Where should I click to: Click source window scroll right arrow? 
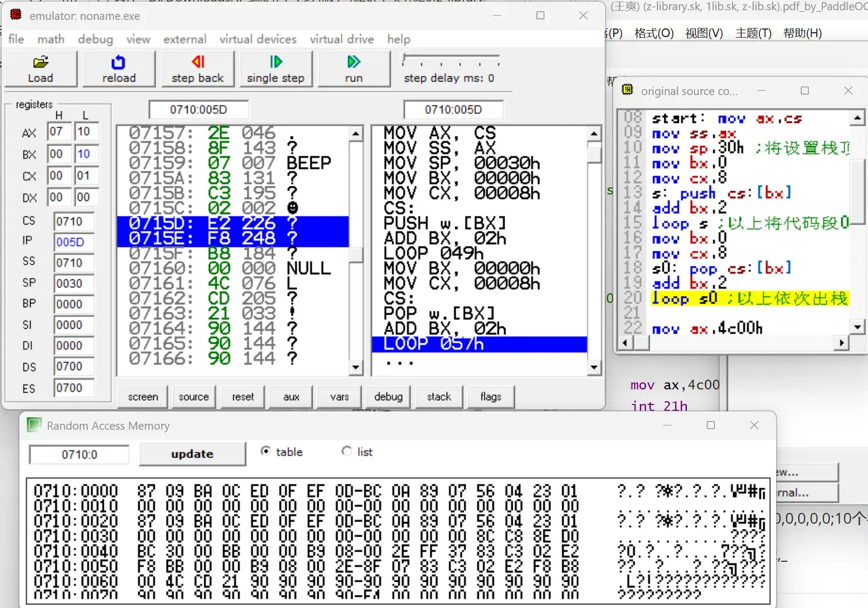[842, 343]
